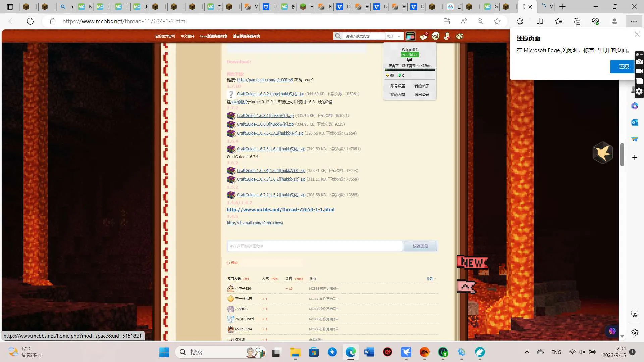The width and height of the screenshot is (644, 362).
Task: Click the gear icon in floating toolbar
Action: click(639, 91)
